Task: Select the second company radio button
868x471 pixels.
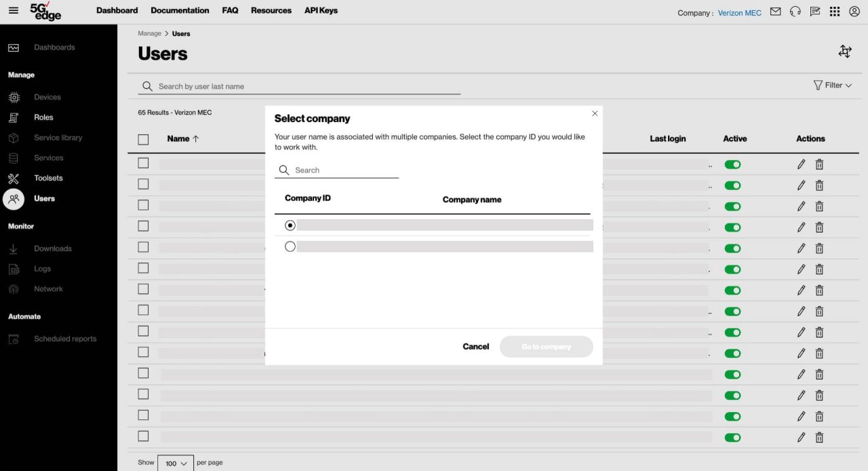Action: point(290,246)
